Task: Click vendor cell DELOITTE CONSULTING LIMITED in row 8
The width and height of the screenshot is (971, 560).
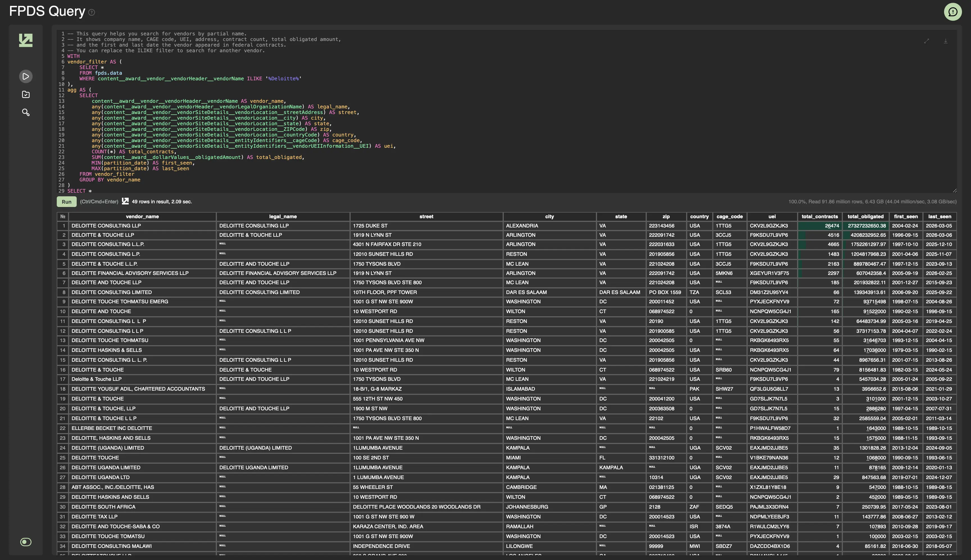Action: [142, 292]
